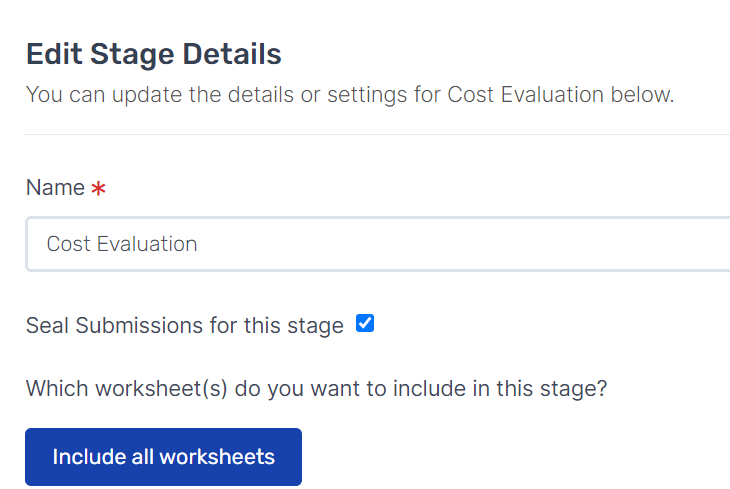The height and width of the screenshot is (489, 730).
Task: Click the Seal Submissions for this stage label
Action: 185,326
